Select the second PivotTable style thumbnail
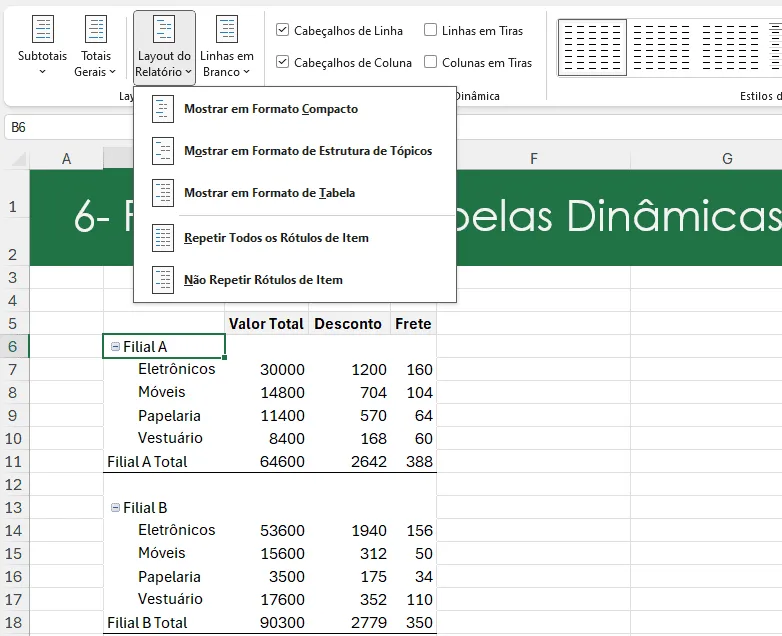This screenshot has width=782, height=636. coord(661,47)
